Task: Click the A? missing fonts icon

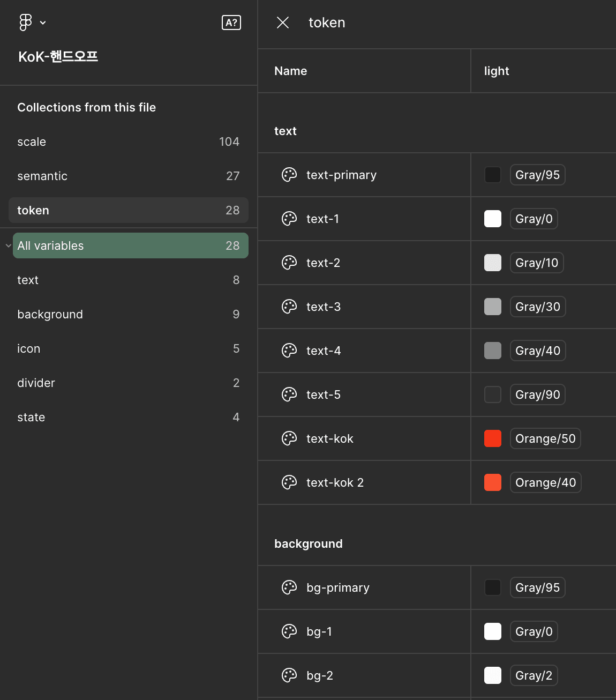Action: pos(231,23)
